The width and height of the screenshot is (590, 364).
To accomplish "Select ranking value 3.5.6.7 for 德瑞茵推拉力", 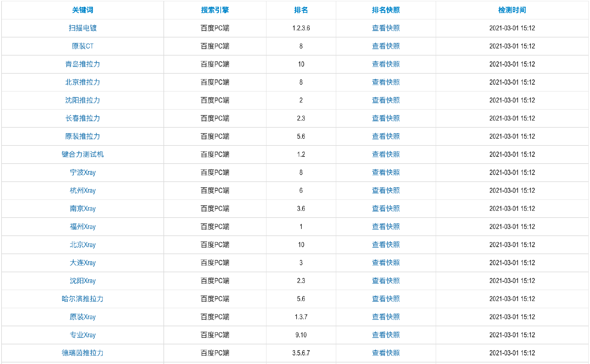I will point(301,353).
